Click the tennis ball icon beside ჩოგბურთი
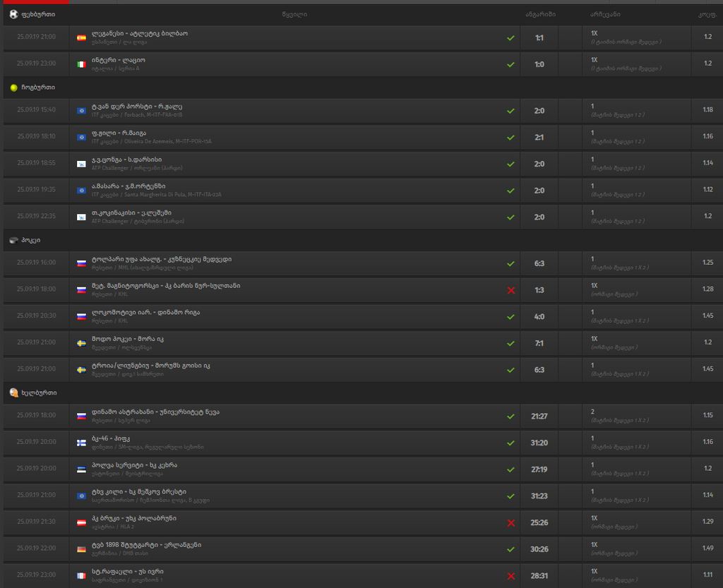The image size is (723, 588). 14,88
